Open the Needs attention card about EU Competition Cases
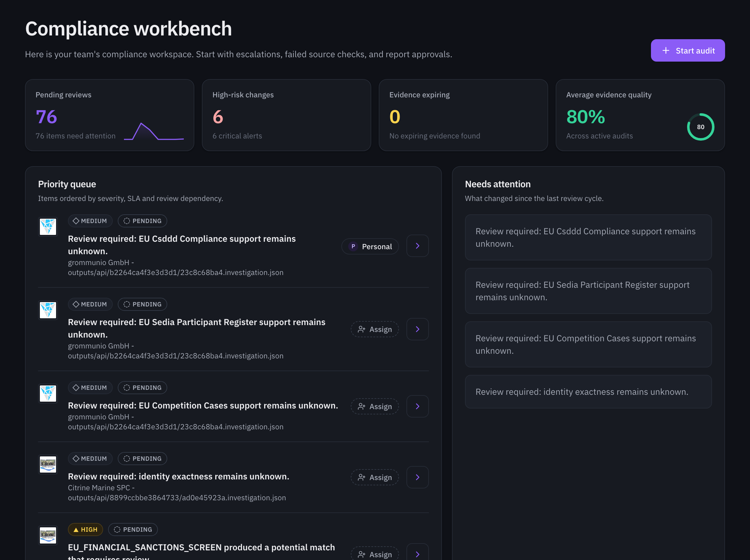This screenshot has width=750, height=560. point(588,344)
